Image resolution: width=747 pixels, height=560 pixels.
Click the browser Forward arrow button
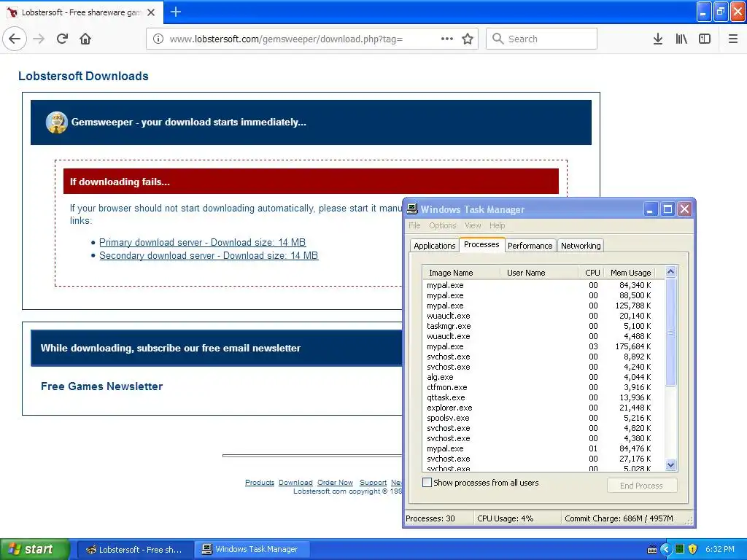tap(39, 39)
